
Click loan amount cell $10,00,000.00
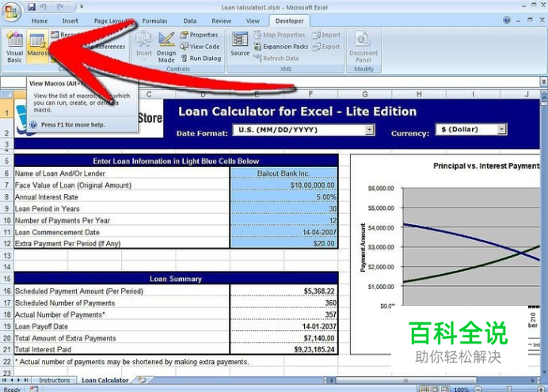coord(284,185)
